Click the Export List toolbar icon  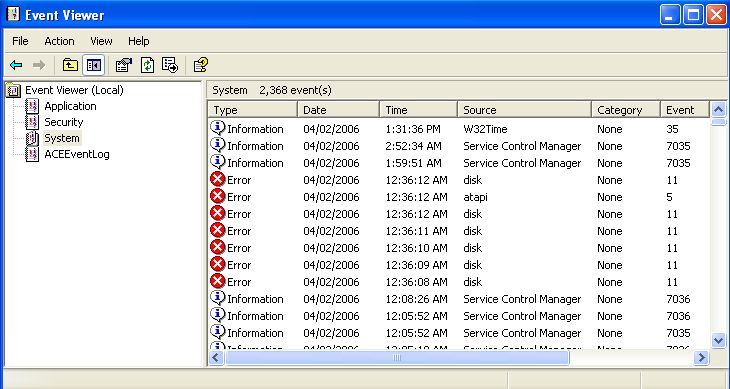[170, 65]
